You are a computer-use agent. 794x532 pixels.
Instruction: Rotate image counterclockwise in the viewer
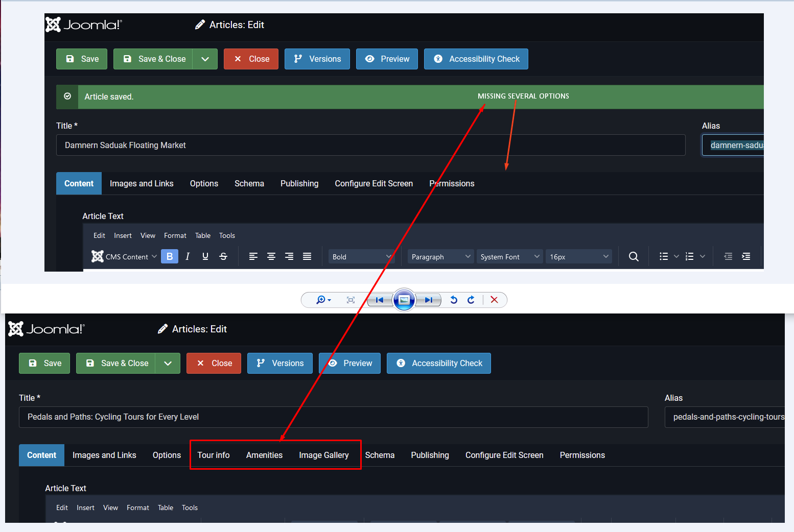pyautogui.click(x=454, y=300)
